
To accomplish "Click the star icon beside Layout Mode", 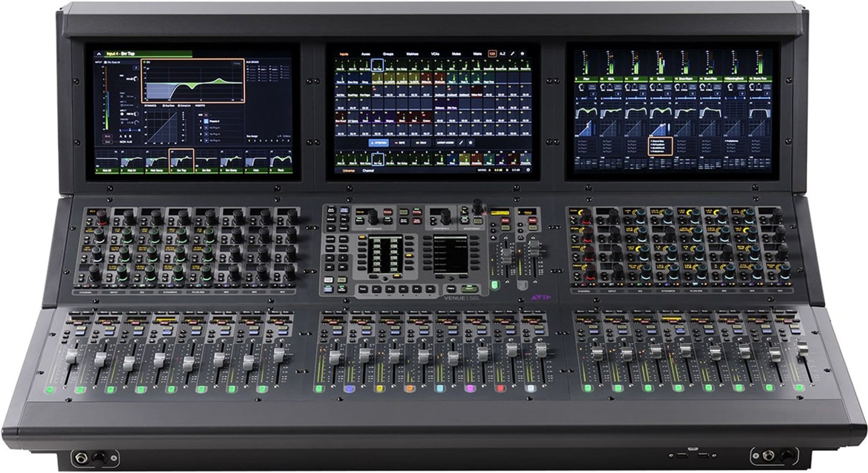I will (x=471, y=143).
